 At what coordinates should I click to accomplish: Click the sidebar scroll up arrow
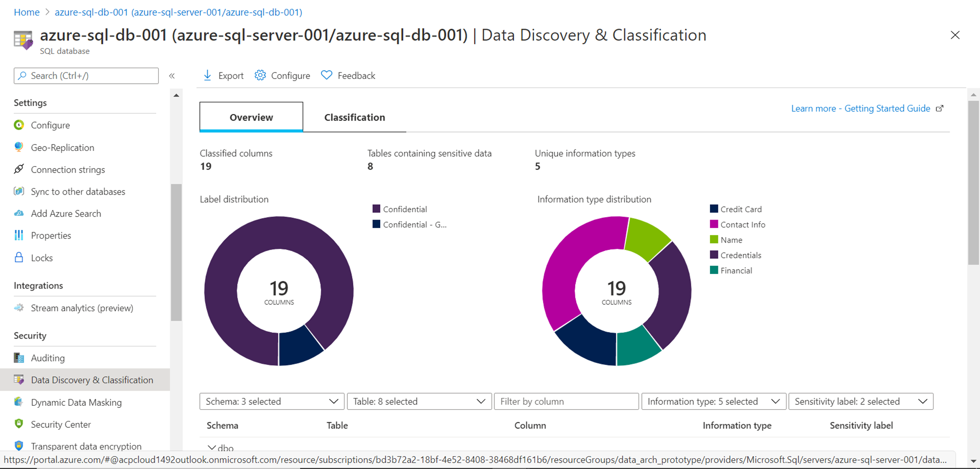pyautogui.click(x=176, y=96)
